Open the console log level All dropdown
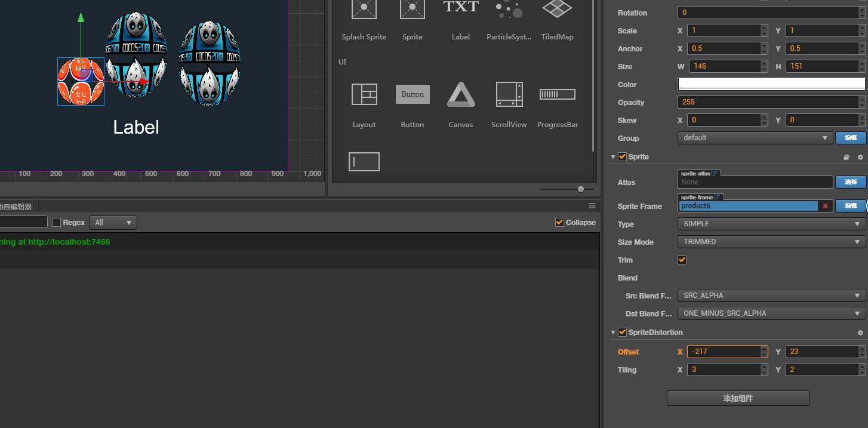868x428 pixels. 113,223
